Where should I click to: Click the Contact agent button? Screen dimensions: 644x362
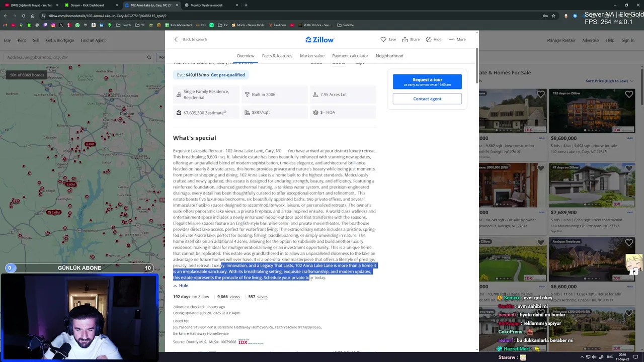tap(427, 99)
